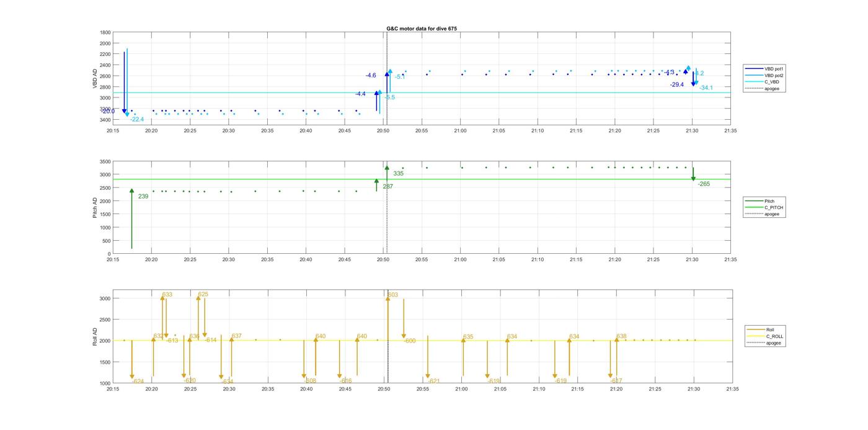Click the '239' label in Pitch plot
Image resolution: width=868 pixels, height=430 pixels.
143,196
